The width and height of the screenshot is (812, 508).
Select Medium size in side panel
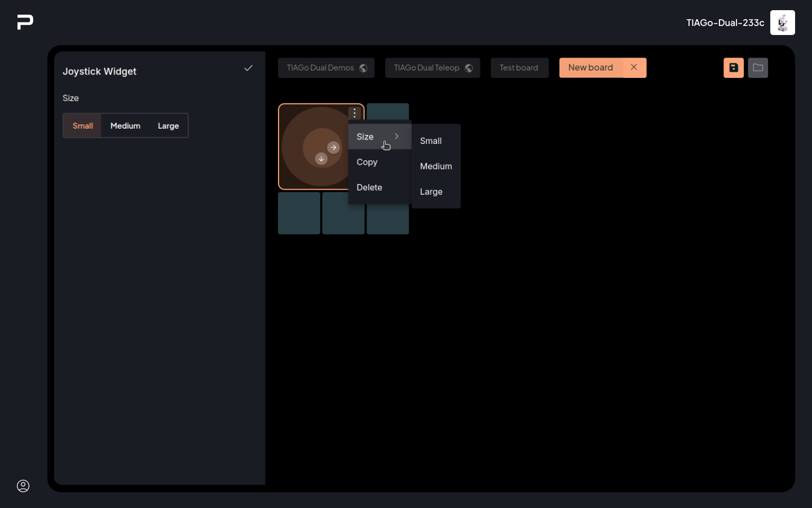[125, 126]
